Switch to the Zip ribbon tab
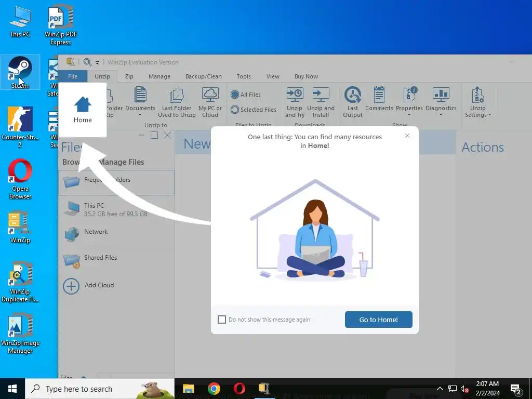Viewport: 532px width, 399px height. click(x=129, y=76)
